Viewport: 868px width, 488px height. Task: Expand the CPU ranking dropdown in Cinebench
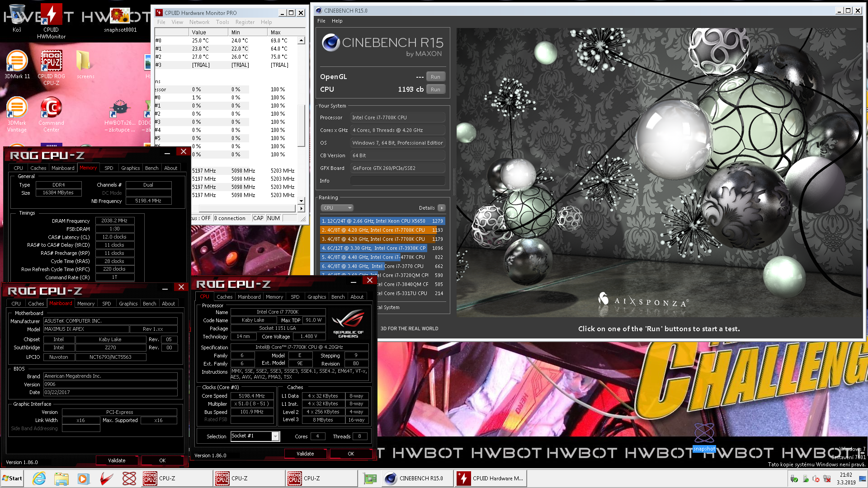click(337, 208)
